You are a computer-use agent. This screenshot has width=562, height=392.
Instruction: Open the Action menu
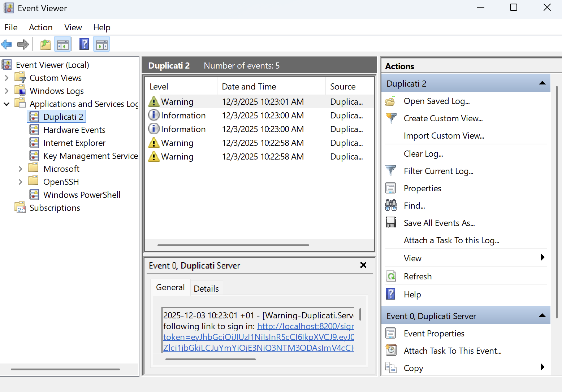(x=40, y=27)
